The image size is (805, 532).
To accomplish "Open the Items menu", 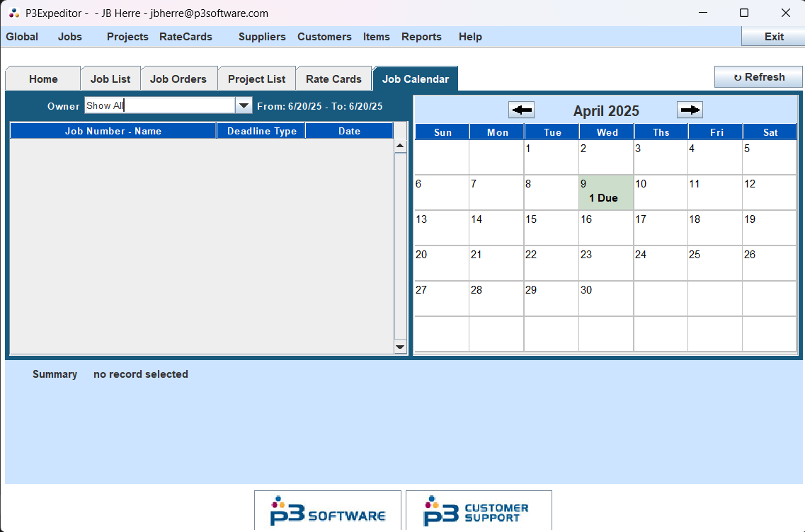I will [377, 37].
